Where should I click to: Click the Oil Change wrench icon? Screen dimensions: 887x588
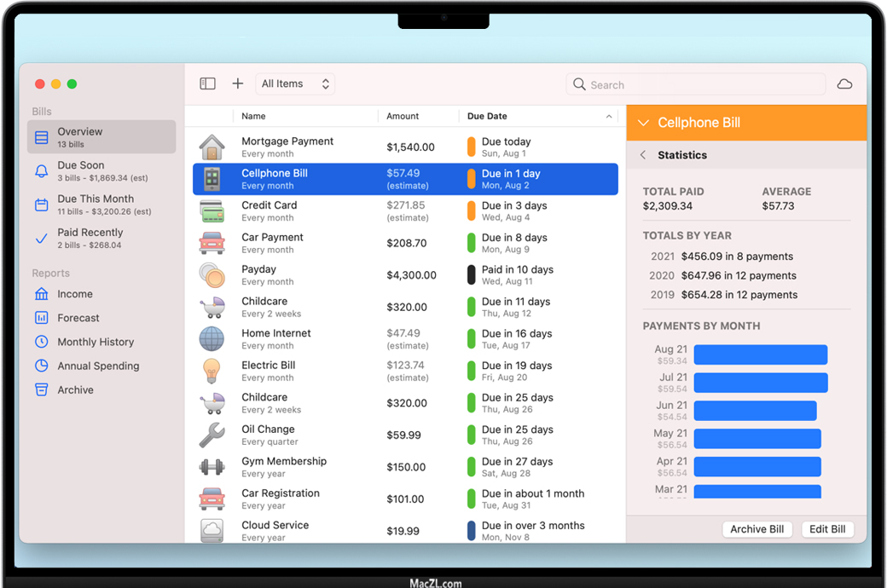(x=212, y=435)
